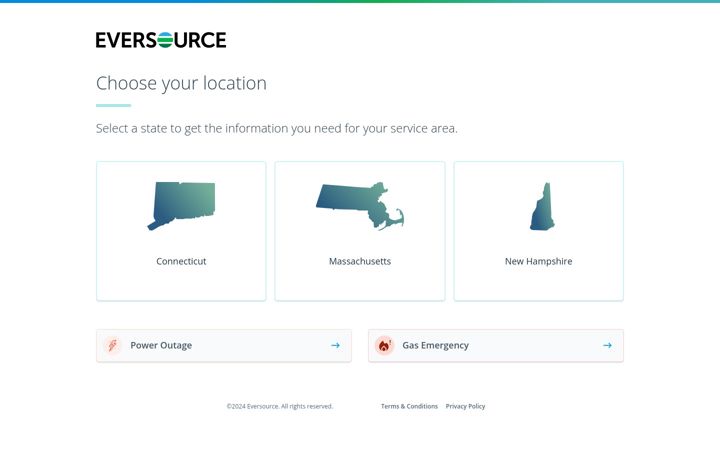Screen dimensions: 720x450
Task: Choose the New Hampshire label
Action: [539, 261]
